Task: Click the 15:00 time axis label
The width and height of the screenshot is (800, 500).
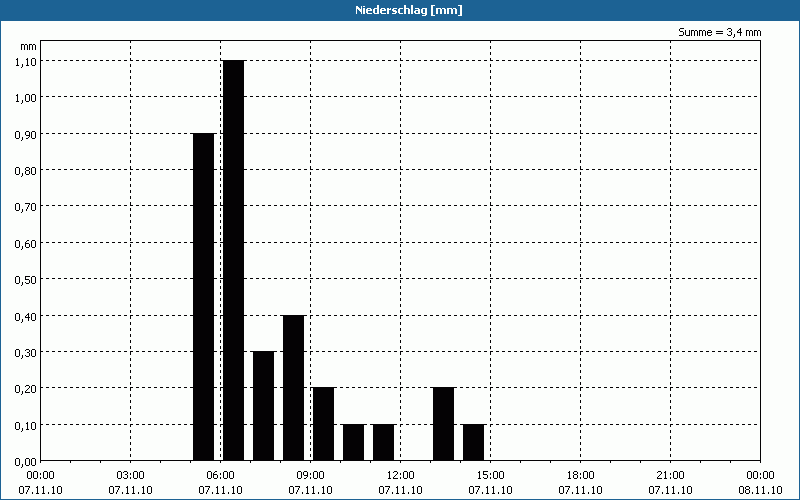Action: tap(490, 476)
